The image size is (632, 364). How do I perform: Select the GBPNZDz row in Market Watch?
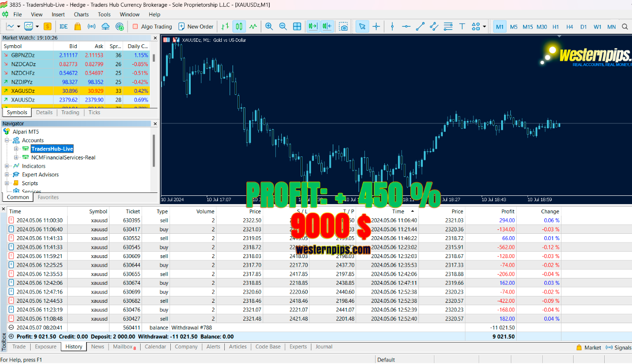click(x=75, y=55)
